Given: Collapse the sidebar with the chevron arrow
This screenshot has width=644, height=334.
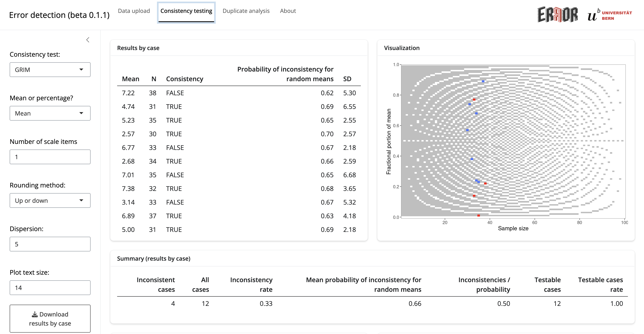Looking at the screenshot, I should pos(88,40).
